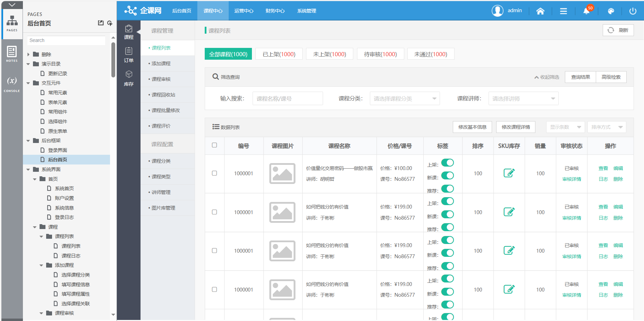
Task: Check the box in the last fully visible row
Action: pos(214,289)
